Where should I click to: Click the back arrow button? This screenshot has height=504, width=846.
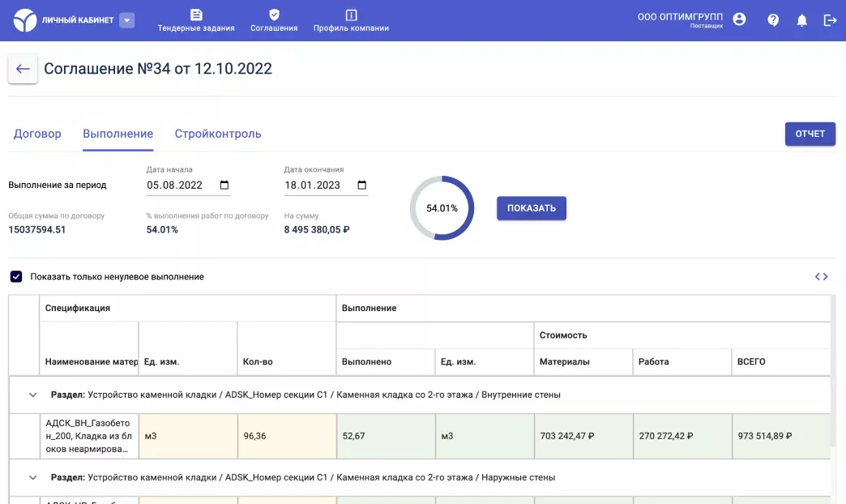point(23,70)
